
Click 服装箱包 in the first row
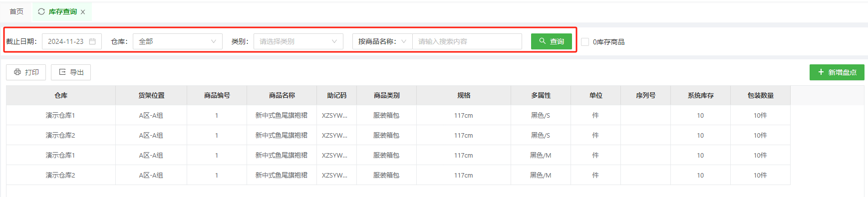(386, 115)
